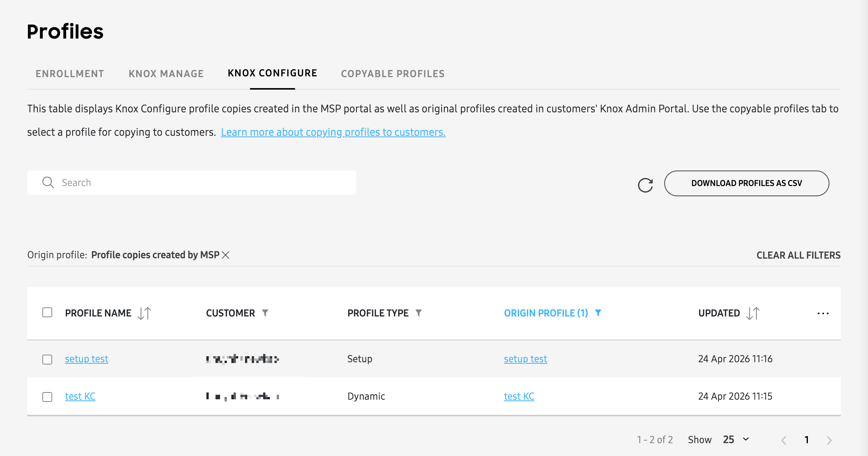Screen dimensions: 868x456
Task: Toggle the select-all profiles checkbox
Action: (x=47, y=313)
